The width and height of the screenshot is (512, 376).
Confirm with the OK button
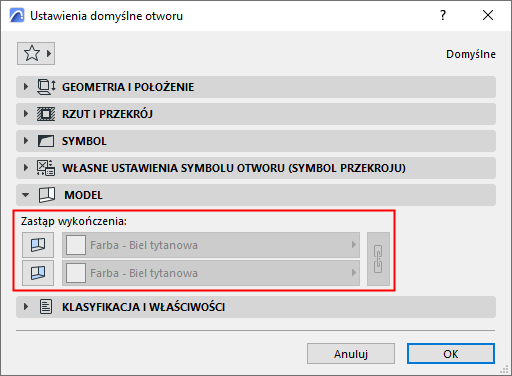pyautogui.click(x=451, y=354)
